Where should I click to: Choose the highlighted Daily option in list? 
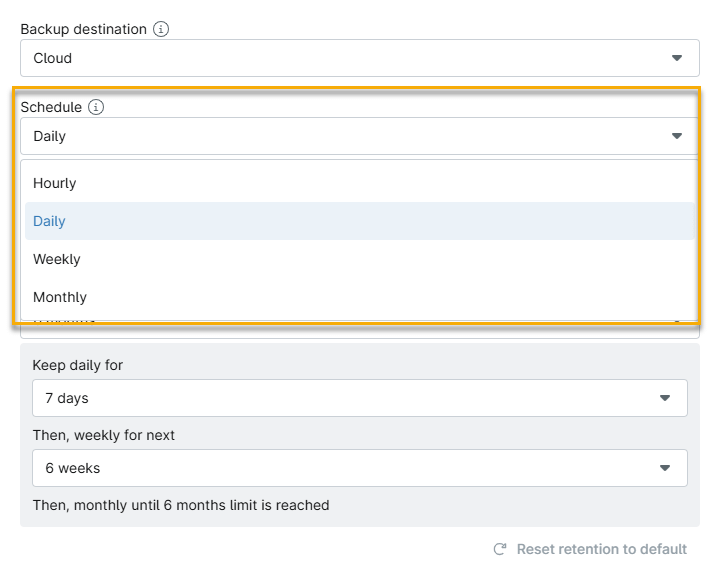[x=49, y=221]
